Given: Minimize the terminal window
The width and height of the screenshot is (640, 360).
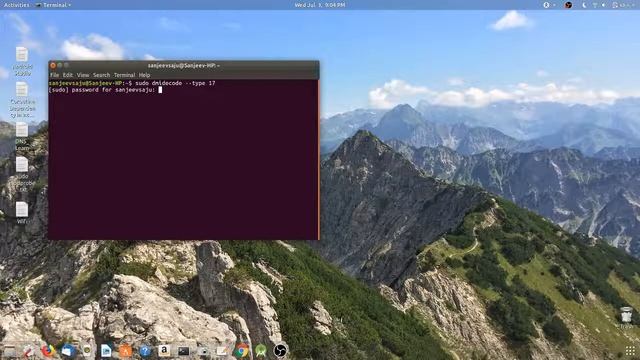Looking at the screenshot, I should [x=60, y=65].
